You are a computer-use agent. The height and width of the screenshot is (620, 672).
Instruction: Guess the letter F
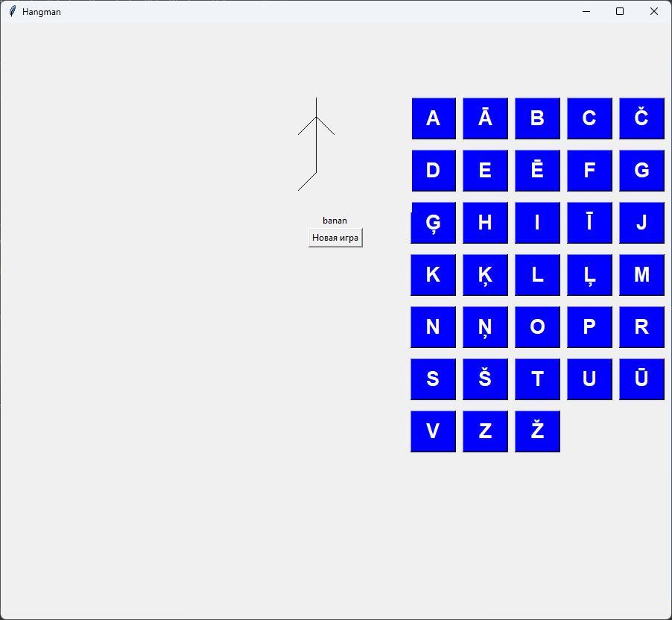click(590, 171)
